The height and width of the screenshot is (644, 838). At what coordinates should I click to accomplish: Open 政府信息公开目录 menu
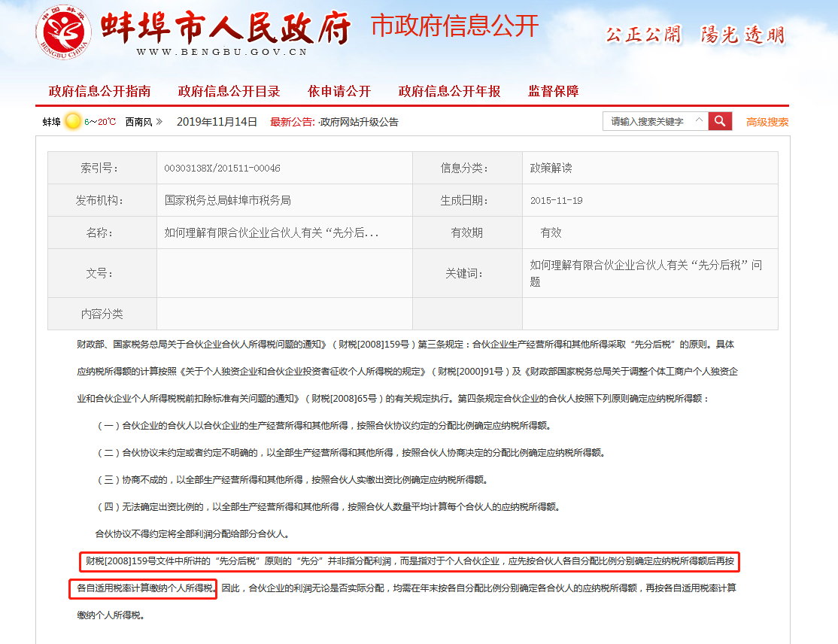[x=229, y=91]
